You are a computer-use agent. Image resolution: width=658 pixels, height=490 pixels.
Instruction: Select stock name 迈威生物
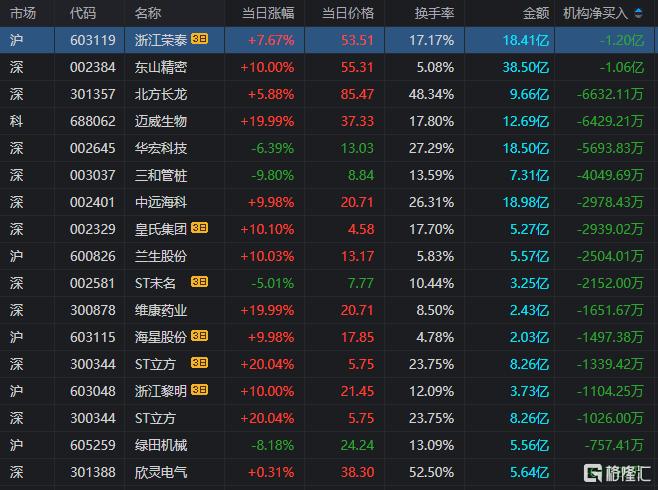tap(161, 121)
